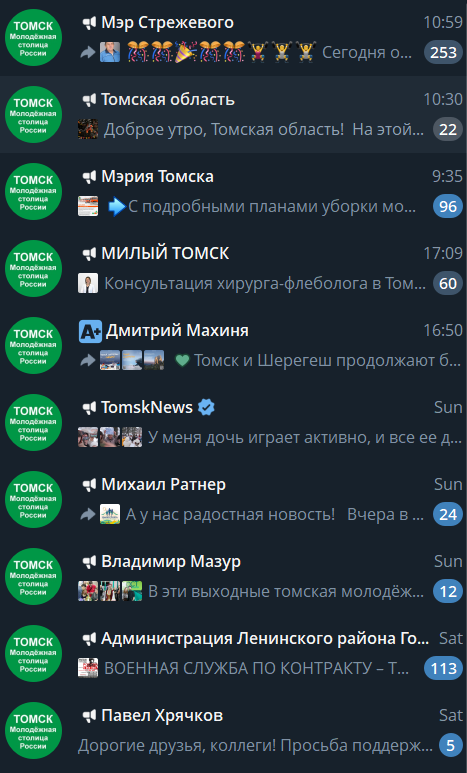Viewport: 467px width, 773px height.
Task: Click photo thumbnails in TomskNews preview
Action: tap(110, 437)
